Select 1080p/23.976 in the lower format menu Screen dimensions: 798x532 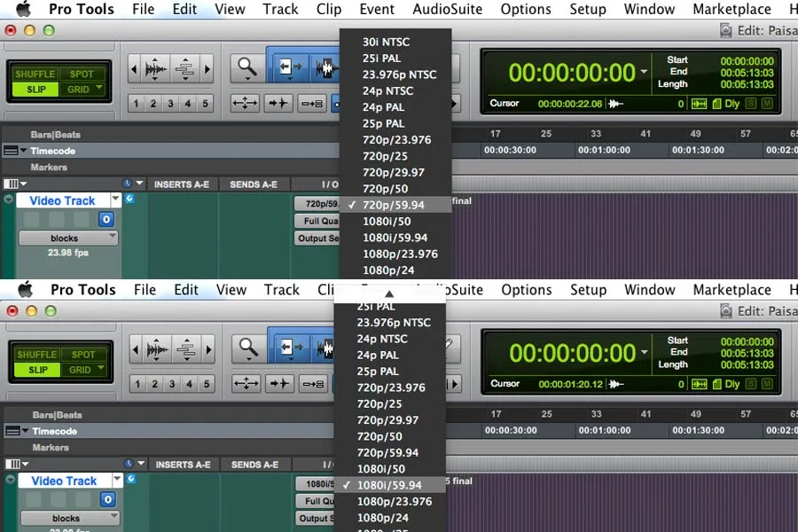pyautogui.click(x=390, y=502)
